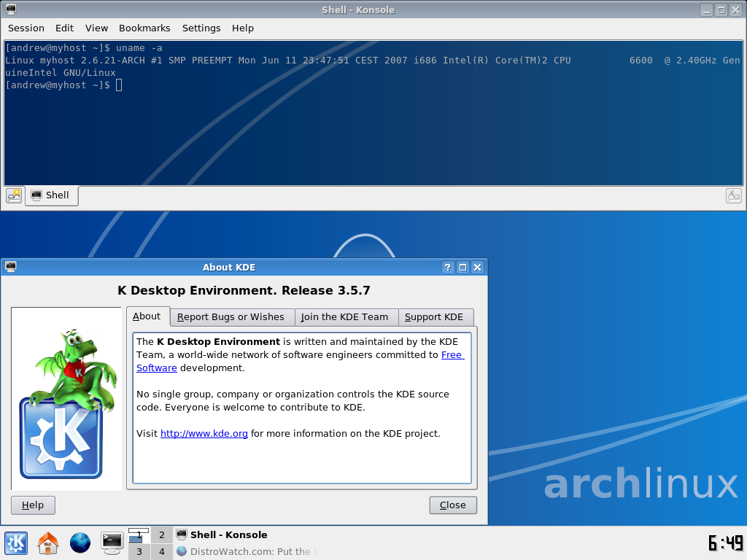747x560 pixels.
Task: Click the close-session icon in Konsole tab bar
Action: [734, 195]
